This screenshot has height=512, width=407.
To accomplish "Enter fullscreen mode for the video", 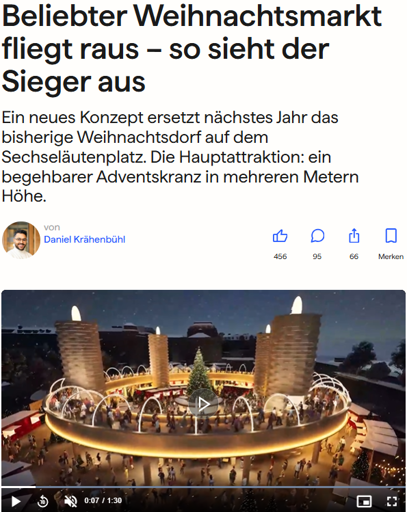I will pos(392,501).
